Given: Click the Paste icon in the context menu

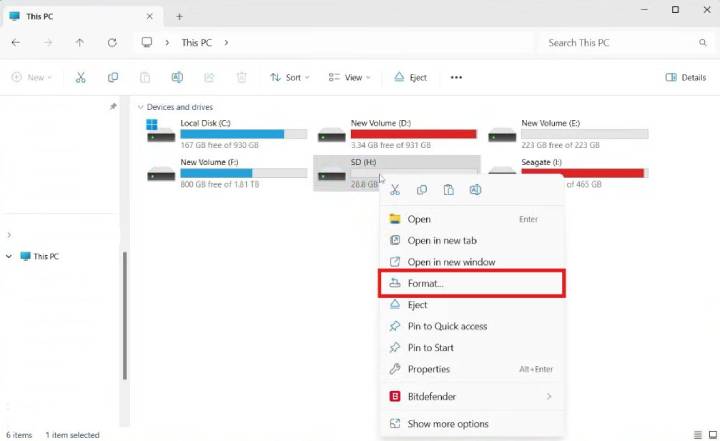Looking at the screenshot, I should (x=449, y=190).
